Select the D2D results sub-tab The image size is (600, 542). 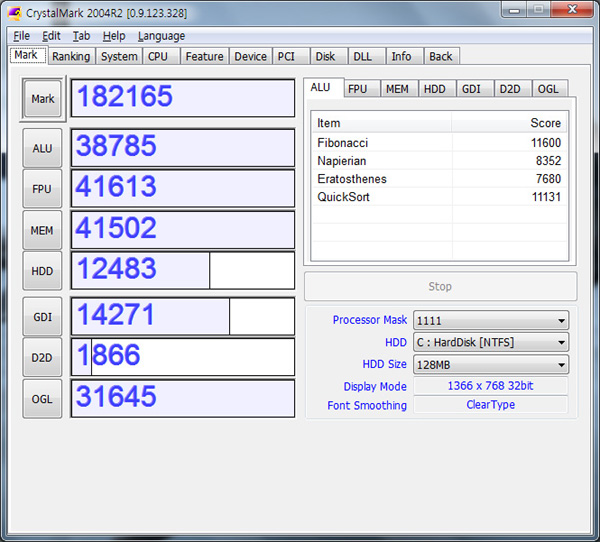point(513,89)
